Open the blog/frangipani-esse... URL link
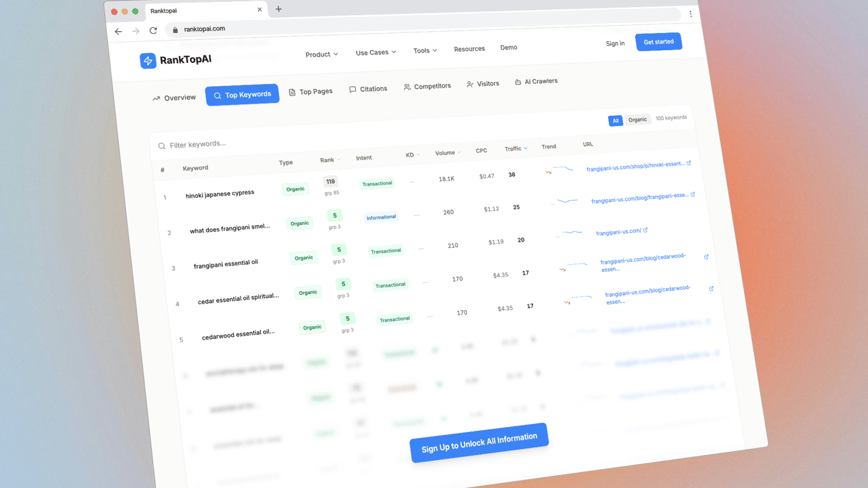 coord(639,198)
